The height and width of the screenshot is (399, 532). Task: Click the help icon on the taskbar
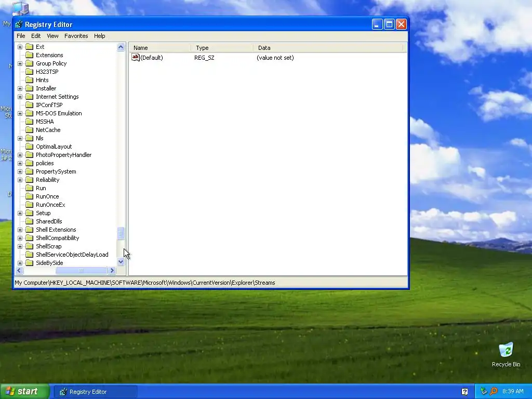465,392
